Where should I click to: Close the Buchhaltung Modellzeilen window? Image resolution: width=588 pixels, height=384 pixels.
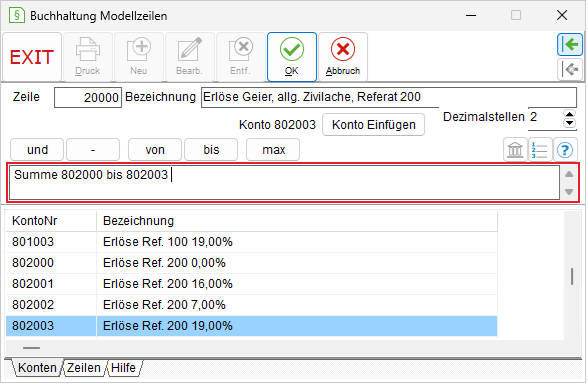pos(562,15)
